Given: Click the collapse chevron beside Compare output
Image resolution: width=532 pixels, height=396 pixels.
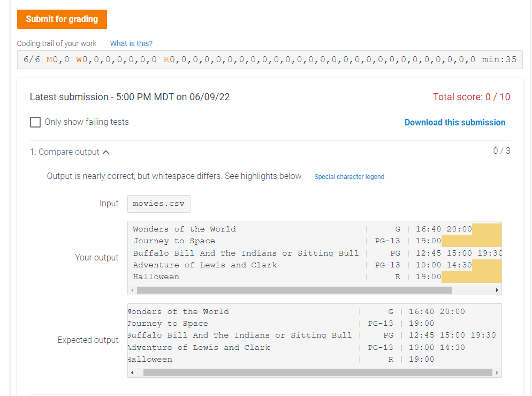Looking at the screenshot, I should pyautogui.click(x=105, y=152).
